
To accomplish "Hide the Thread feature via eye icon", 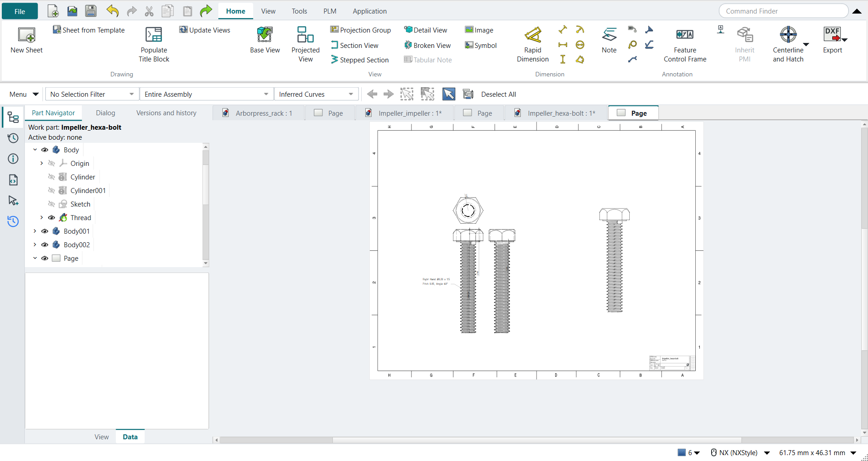I will pyautogui.click(x=52, y=218).
